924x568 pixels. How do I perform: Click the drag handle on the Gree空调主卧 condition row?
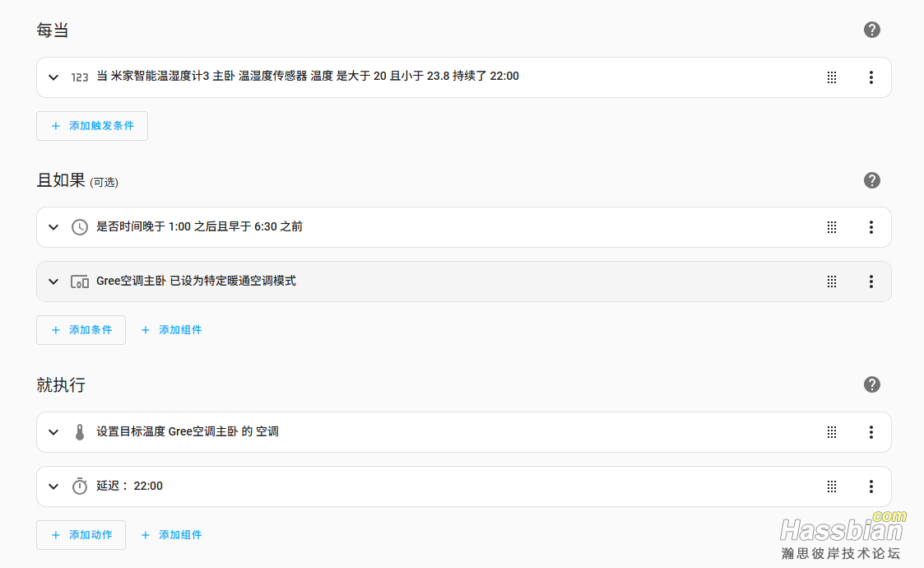(832, 282)
